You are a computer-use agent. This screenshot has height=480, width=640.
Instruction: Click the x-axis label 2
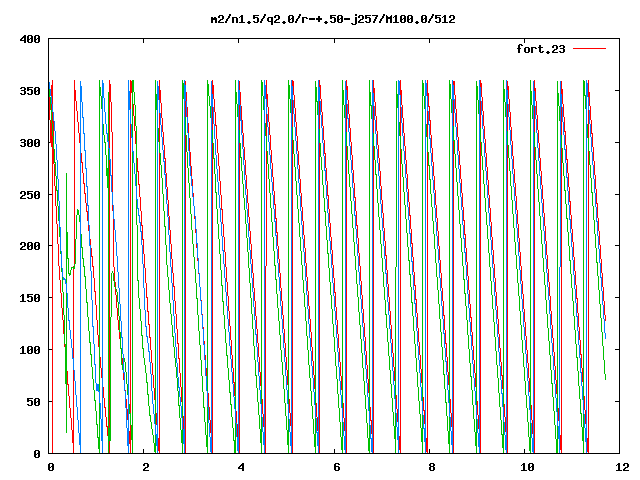[x=146, y=467]
